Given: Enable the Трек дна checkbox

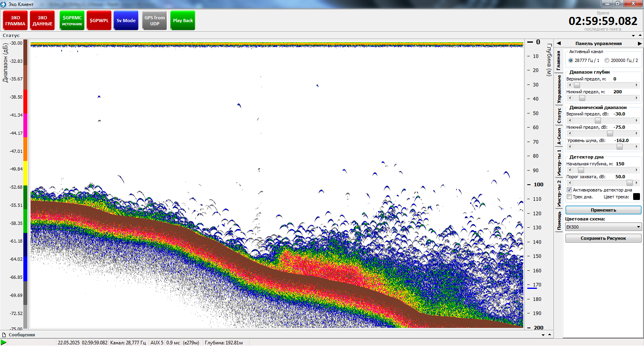Looking at the screenshot, I should [x=570, y=197].
